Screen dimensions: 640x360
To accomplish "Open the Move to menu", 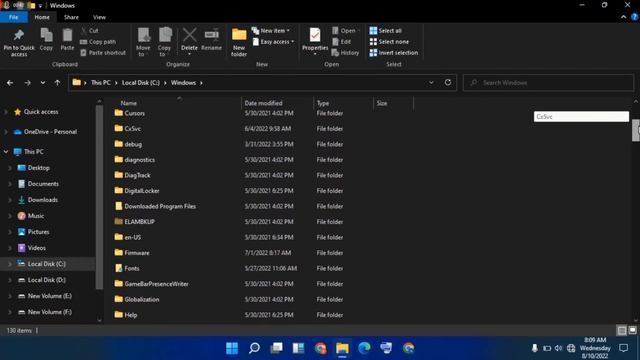I will point(143,42).
